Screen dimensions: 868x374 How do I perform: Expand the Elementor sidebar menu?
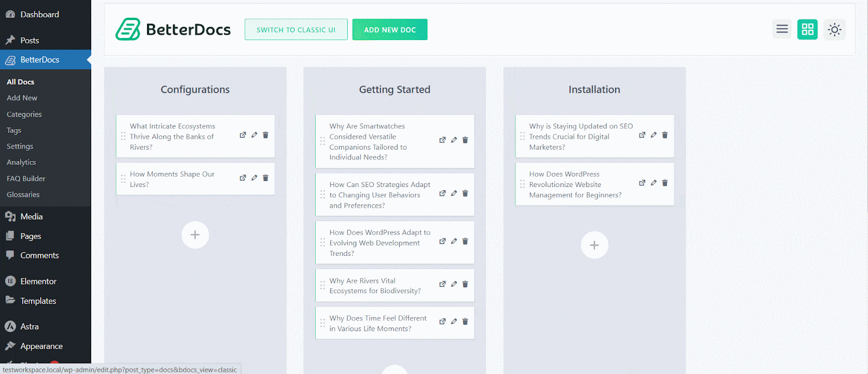click(38, 281)
